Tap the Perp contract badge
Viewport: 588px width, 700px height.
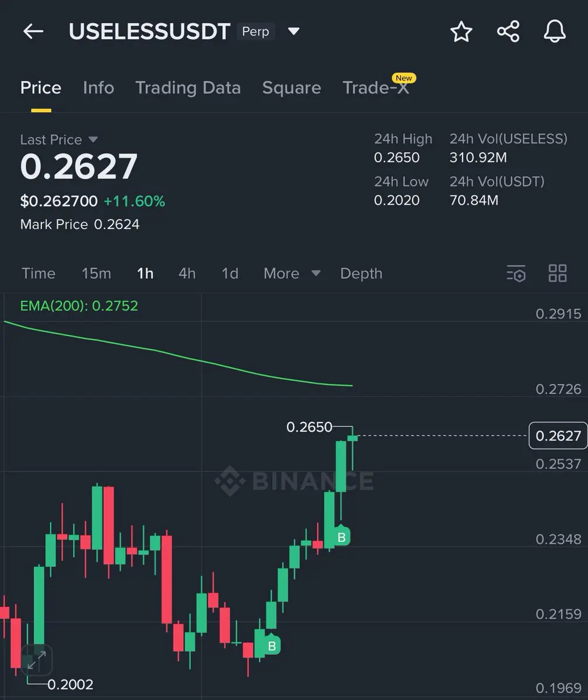(256, 31)
